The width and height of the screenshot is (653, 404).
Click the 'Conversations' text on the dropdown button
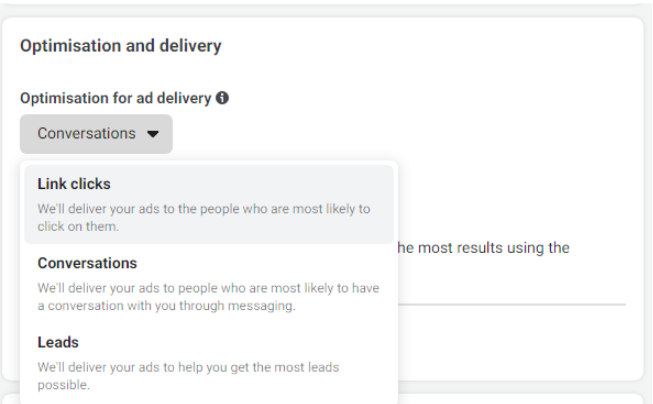point(86,134)
